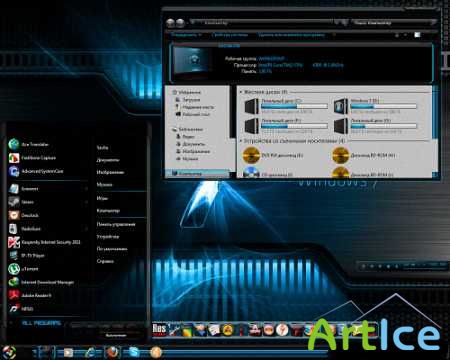Start uTorrent from the Start menu
This screenshot has width=450, height=360.
point(23,269)
